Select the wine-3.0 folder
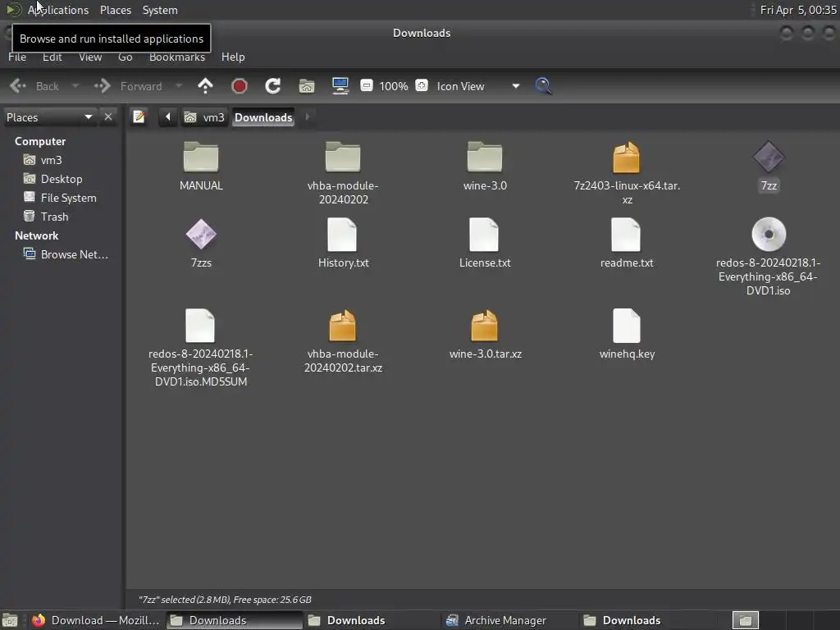840x630 pixels. (485, 167)
